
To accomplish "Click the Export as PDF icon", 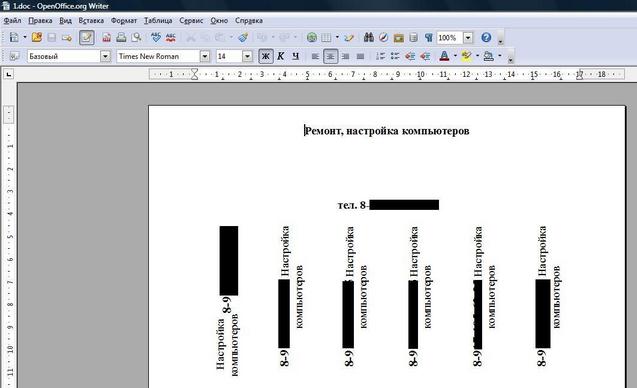I will click(x=106, y=38).
